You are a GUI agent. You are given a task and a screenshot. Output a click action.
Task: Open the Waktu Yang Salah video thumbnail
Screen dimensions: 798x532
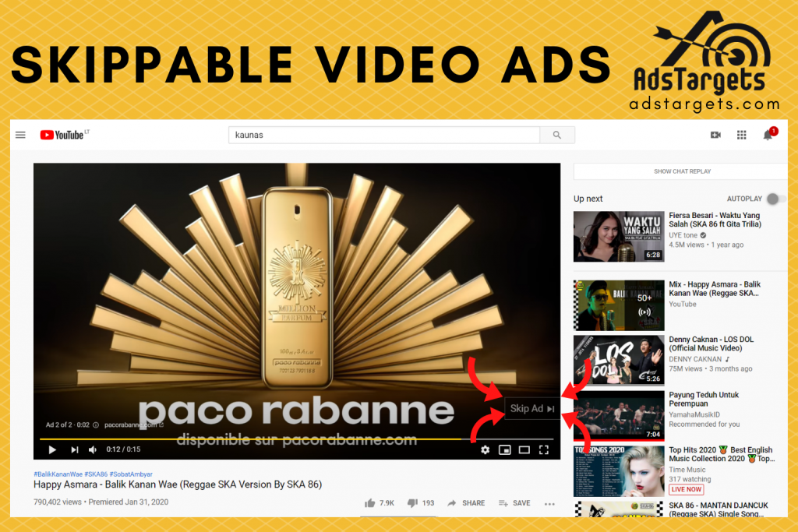tap(619, 237)
